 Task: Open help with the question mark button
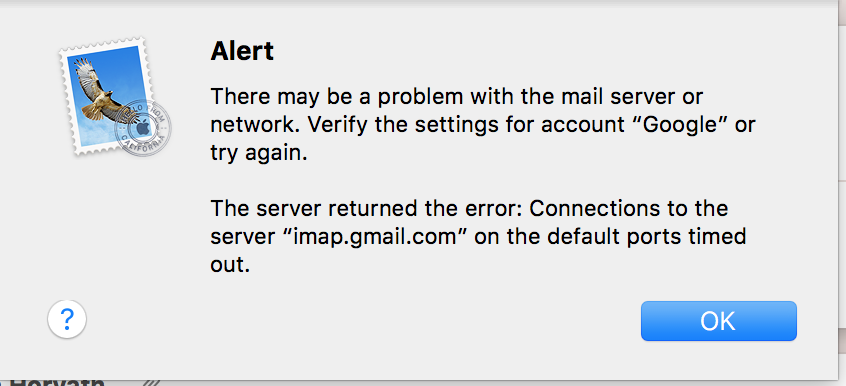(x=67, y=320)
